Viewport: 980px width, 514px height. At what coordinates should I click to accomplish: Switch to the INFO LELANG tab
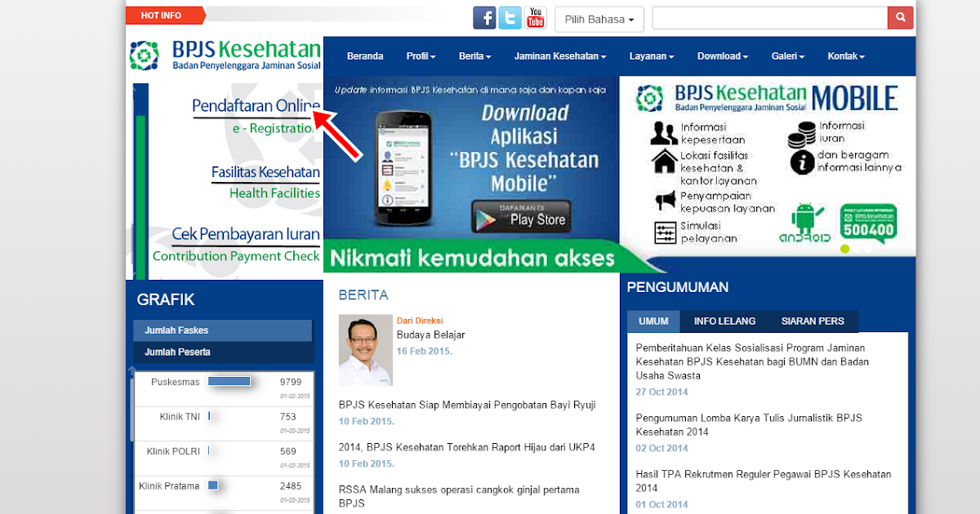[x=724, y=321]
